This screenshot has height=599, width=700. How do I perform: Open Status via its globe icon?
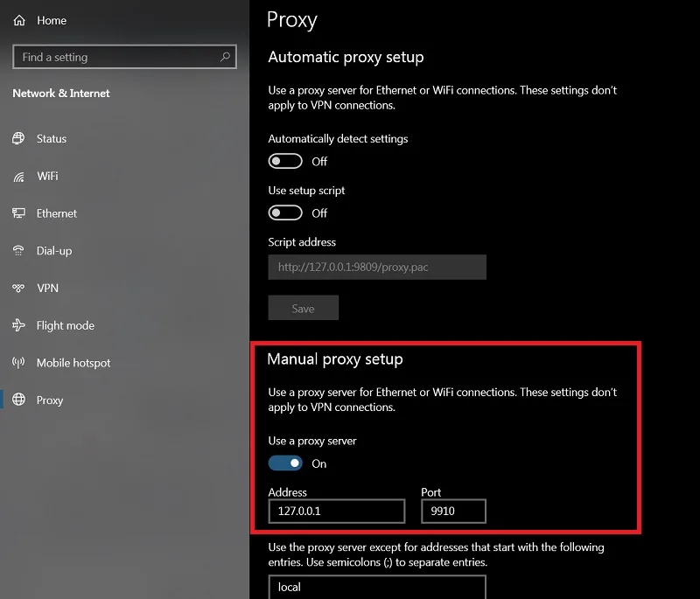pyautogui.click(x=18, y=138)
